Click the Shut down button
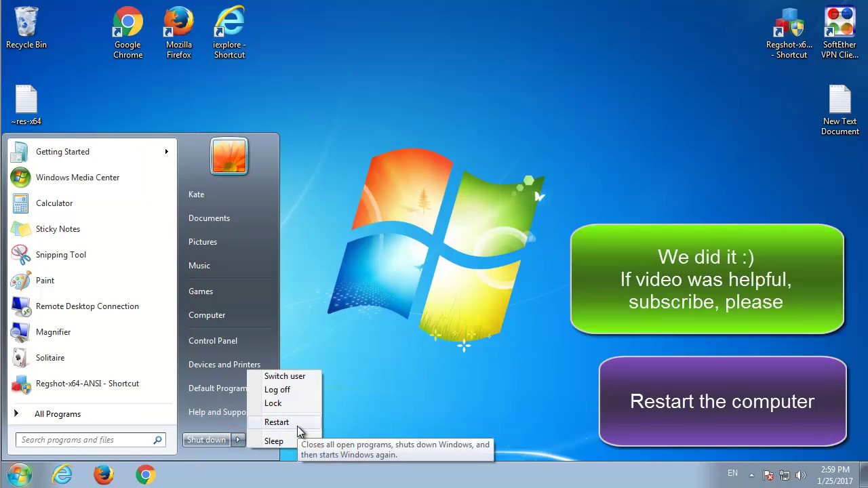 pos(207,440)
